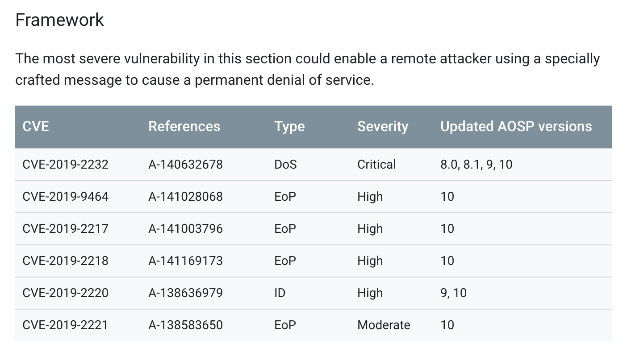Click the Moderate severity cell

click(x=384, y=325)
